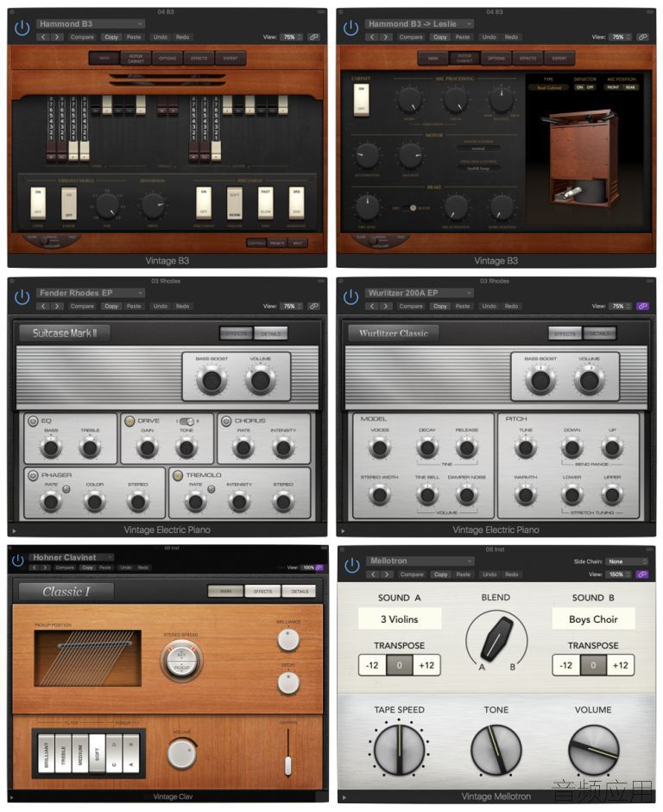Open View 150% size menu in Mellotron
Image resolution: width=663 pixels, height=812 pixels.
click(620, 574)
